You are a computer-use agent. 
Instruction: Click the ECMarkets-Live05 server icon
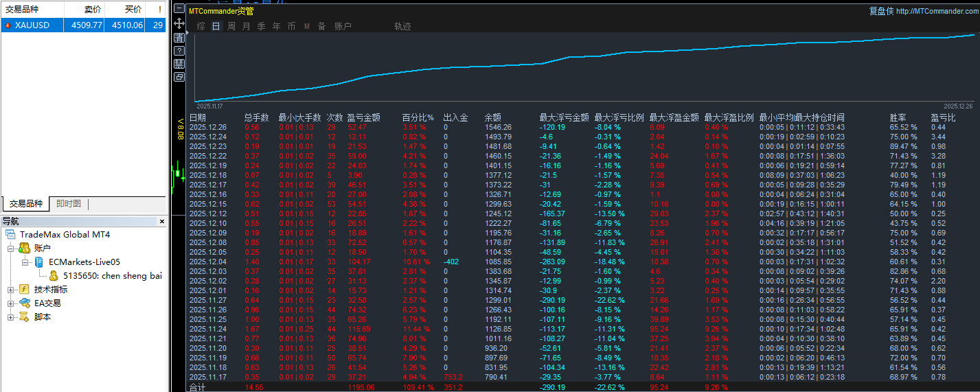(x=39, y=262)
